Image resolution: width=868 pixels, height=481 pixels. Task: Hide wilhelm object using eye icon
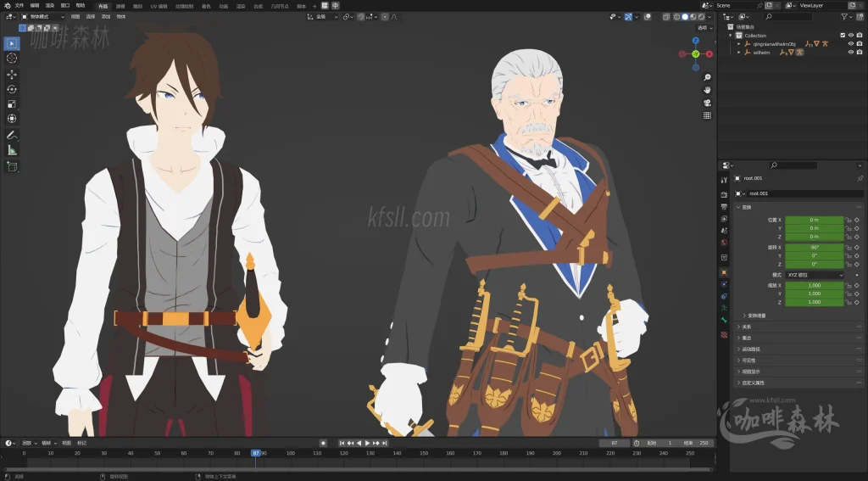tap(851, 52)
